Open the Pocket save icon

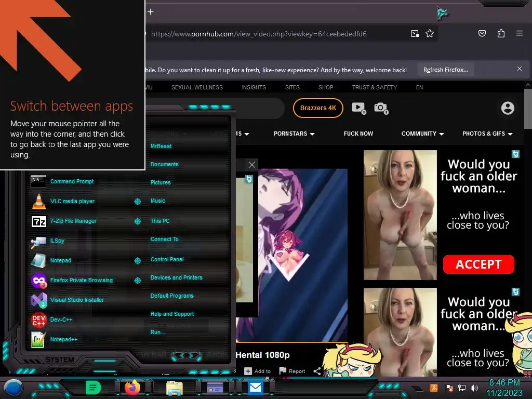tap(482, 33)
